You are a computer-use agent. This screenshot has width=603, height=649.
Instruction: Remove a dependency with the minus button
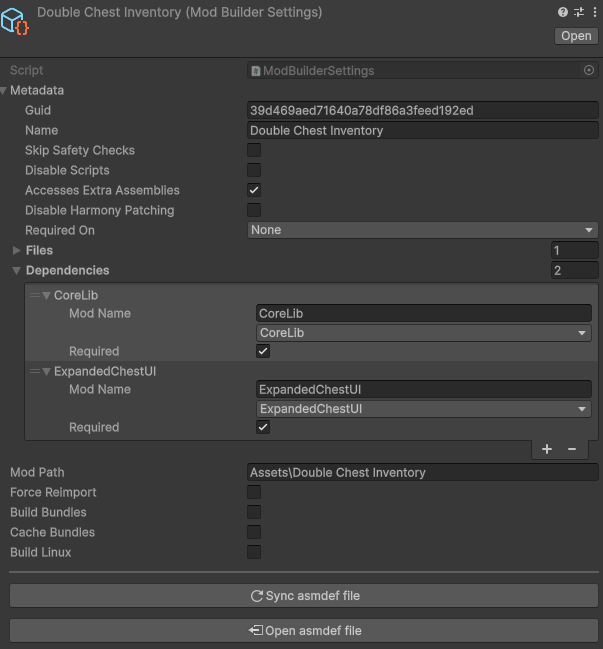[x=572, y=449]
